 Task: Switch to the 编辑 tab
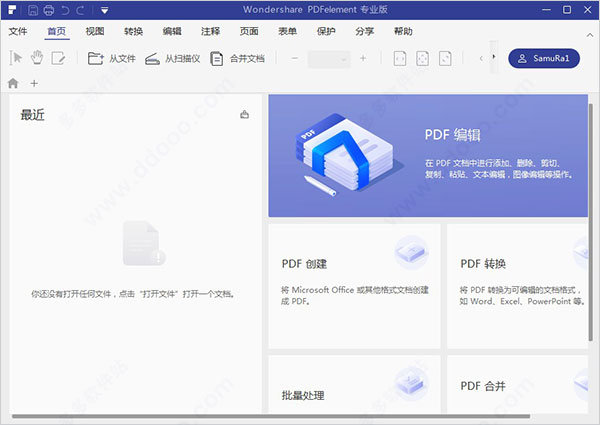click(x=172, y=31)
